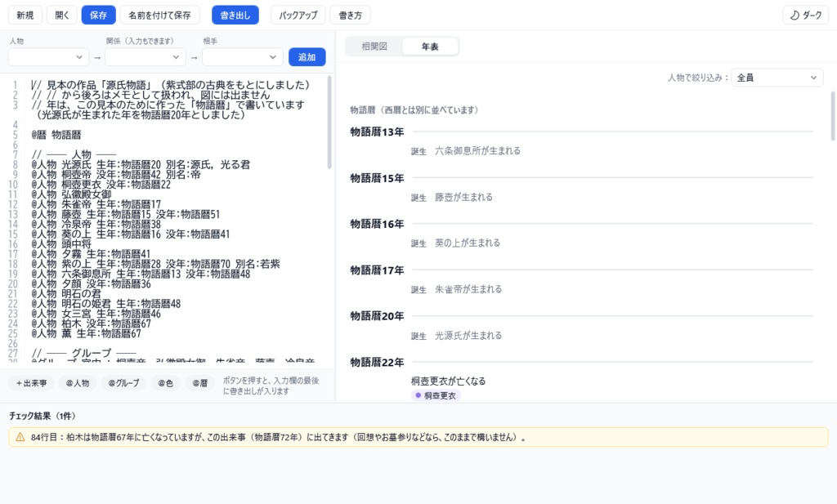Click the 六条御息所が生まれる entry
The image size is (837, 504).
(x=477, y=151)
